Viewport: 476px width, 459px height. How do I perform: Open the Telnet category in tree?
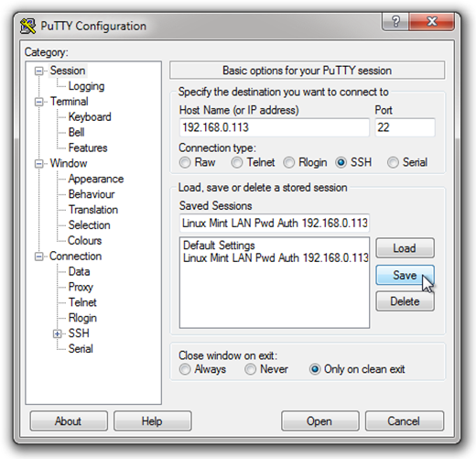[x=82, y=302]
